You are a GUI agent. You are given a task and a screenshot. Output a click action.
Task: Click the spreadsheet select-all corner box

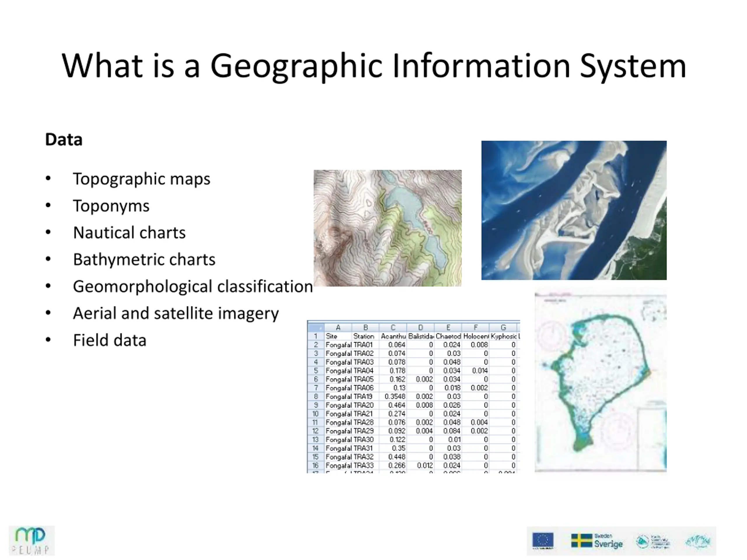pyautogui.click(x=316, y=328)
